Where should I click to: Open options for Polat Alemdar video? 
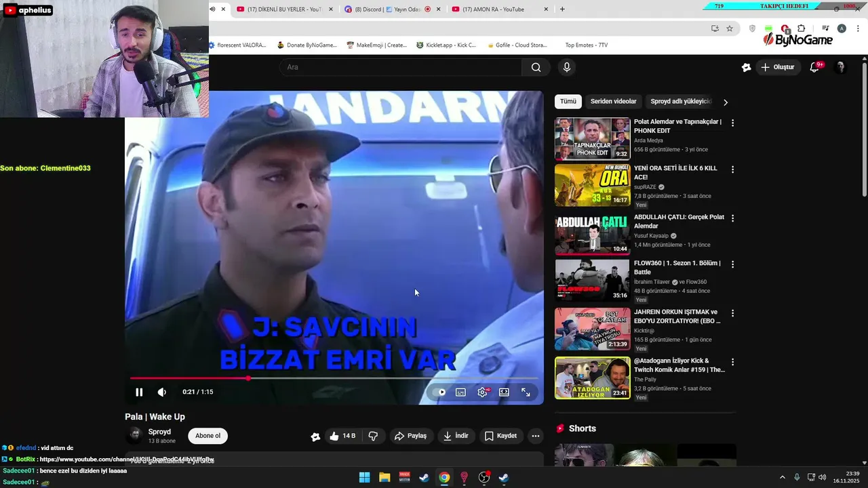732,123
